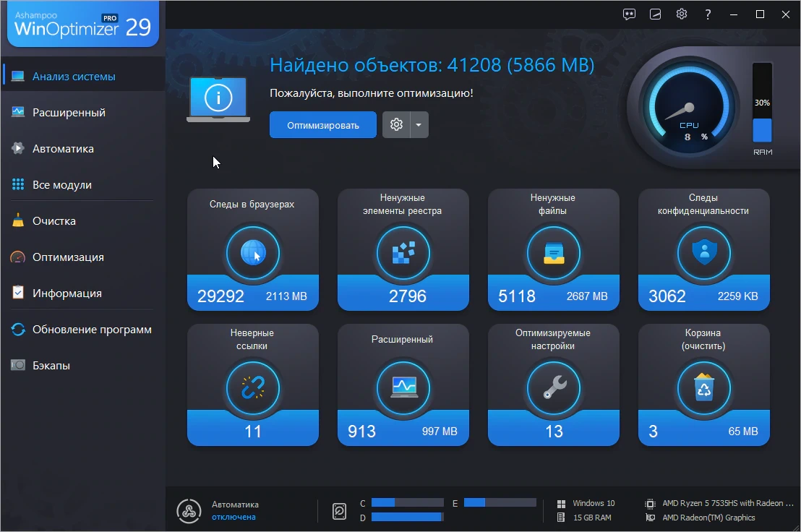
Task: Click the globe icon in Следы в браузерах
Action: [253, 253]
